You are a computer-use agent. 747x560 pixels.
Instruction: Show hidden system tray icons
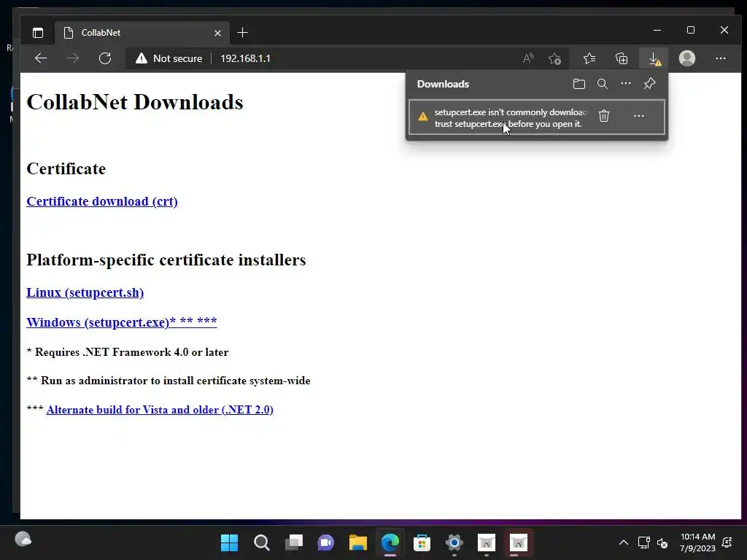pos(623,542)
